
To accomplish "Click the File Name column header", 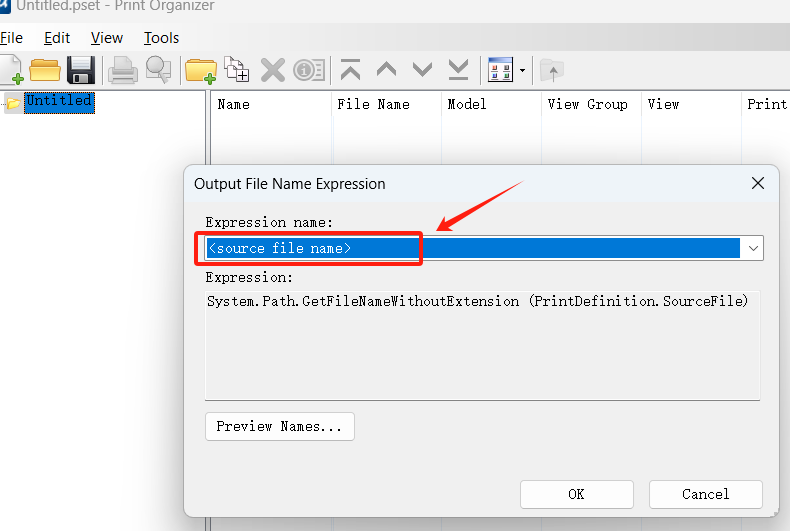I will click(373, 104).
